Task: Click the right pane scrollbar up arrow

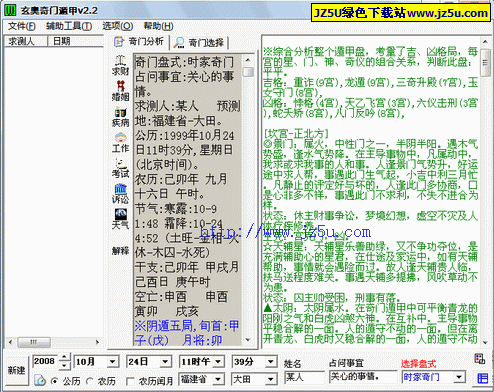Action: (x=485, y=42)
